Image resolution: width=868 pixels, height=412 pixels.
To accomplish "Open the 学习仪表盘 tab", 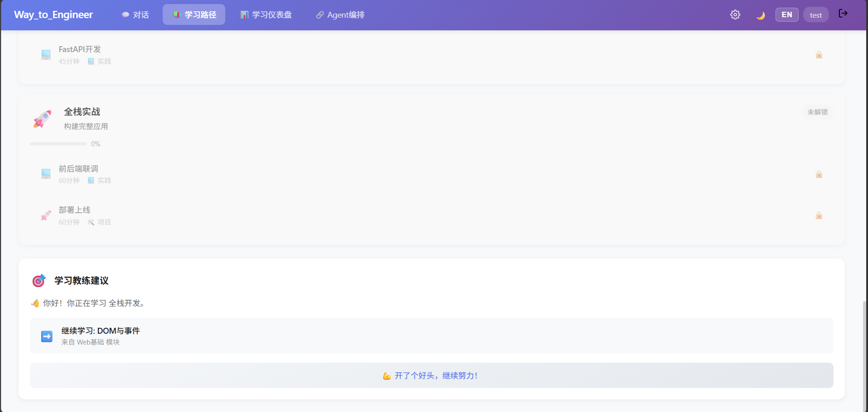I will pos(266,15).
